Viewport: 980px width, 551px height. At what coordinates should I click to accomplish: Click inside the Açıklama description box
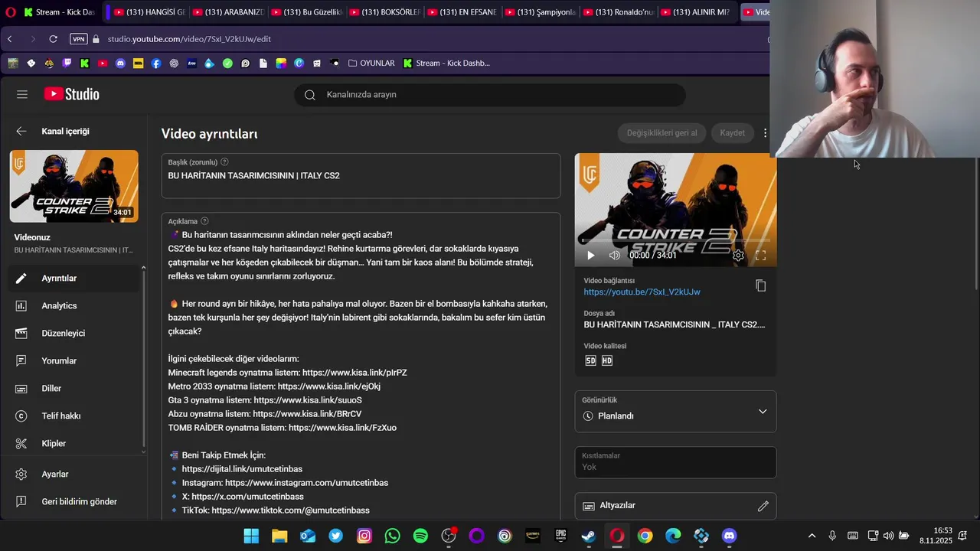coord(361,367)
